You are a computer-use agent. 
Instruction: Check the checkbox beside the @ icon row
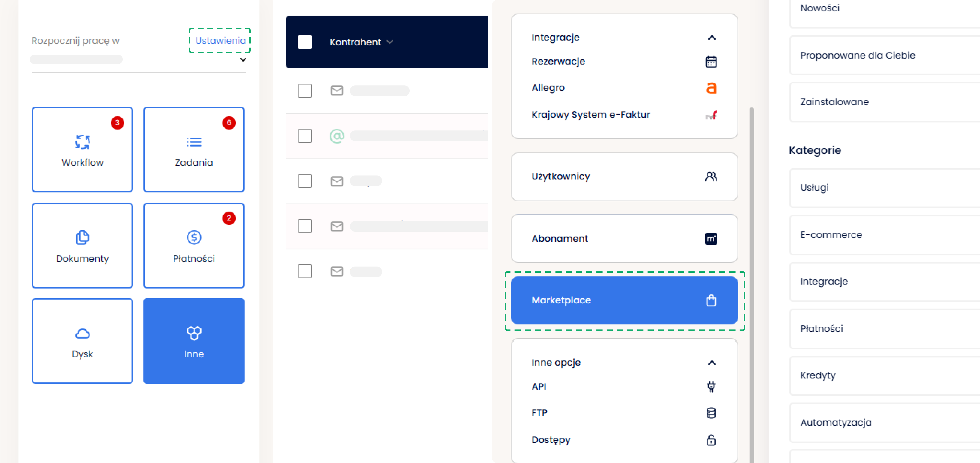coord(305,136)
